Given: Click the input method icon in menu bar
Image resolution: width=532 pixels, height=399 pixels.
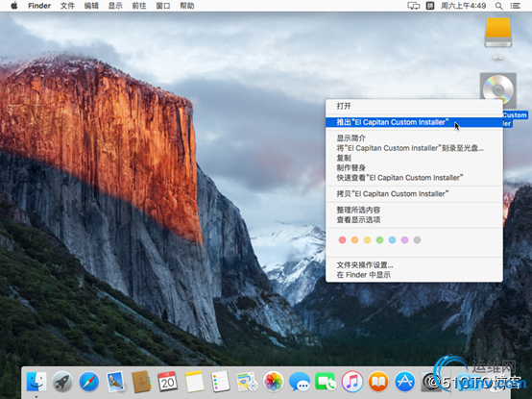Looking at the screenshot, I should [430, 6].
